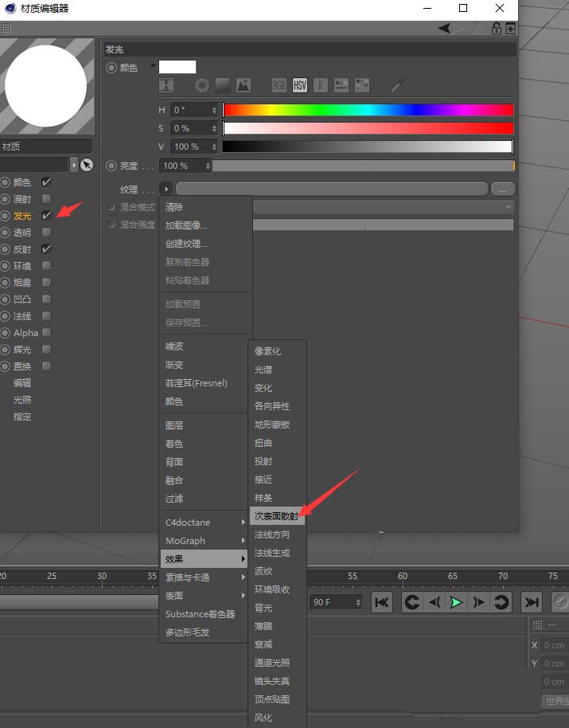Switch color mode to HSV
The width and height of the screenshot is (569, 728).
click(299, 85)
